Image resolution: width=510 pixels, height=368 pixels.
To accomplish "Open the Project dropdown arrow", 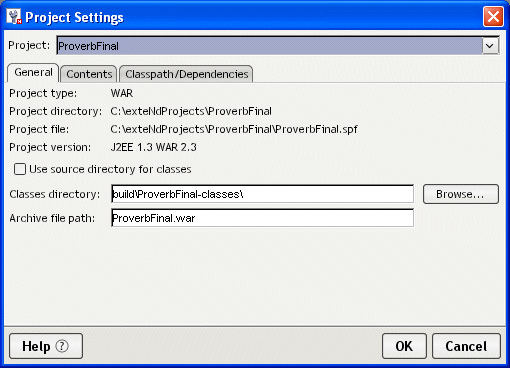I will (x=490, y=46).
